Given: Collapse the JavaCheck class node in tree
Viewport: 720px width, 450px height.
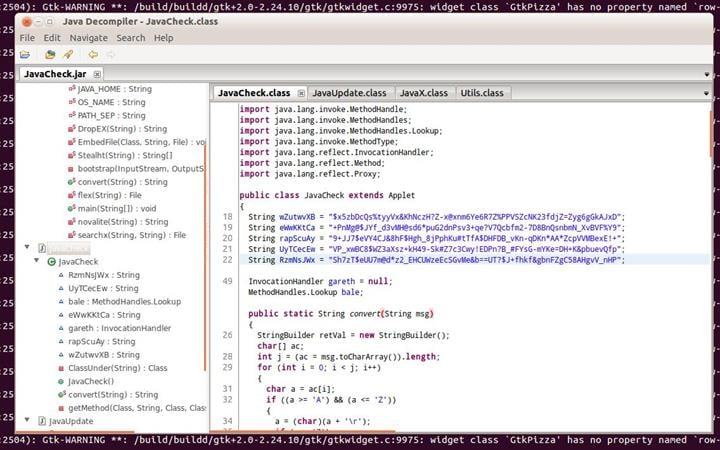Looking at the screenshot, I should pos(37,261).
